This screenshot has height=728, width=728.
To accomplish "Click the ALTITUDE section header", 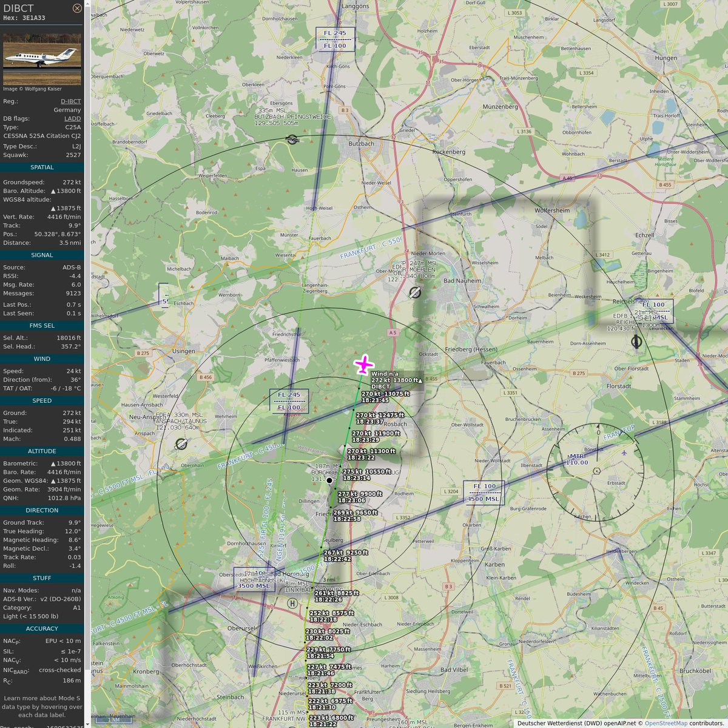I will (42, 451).
